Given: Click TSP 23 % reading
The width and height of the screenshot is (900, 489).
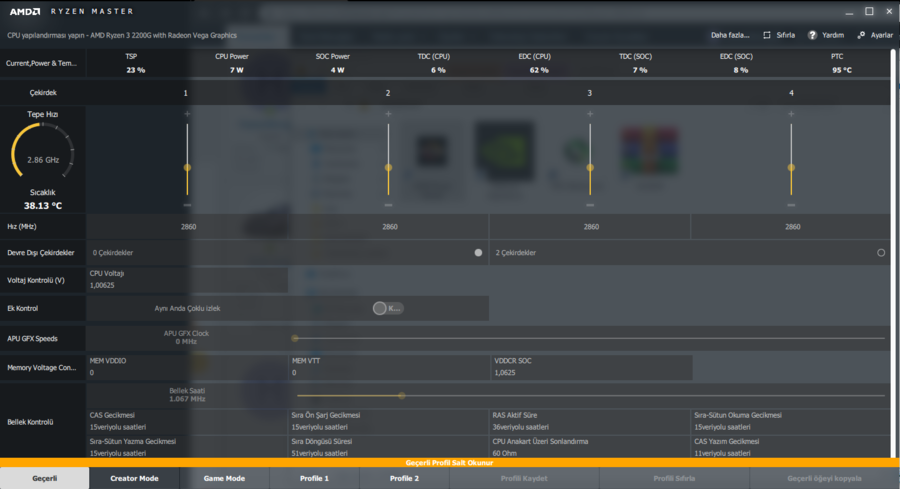Looking at the screenshot, I should [x=135, y=63].
